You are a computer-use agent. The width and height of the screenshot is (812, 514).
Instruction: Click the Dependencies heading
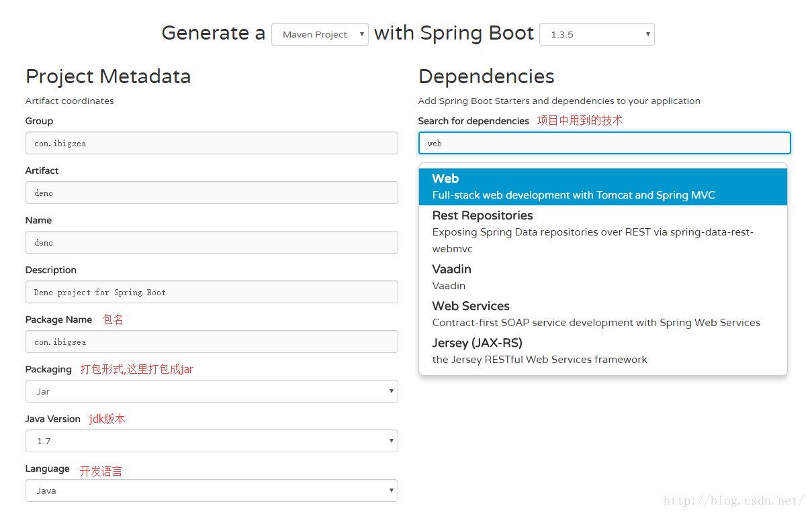(486, 76)
